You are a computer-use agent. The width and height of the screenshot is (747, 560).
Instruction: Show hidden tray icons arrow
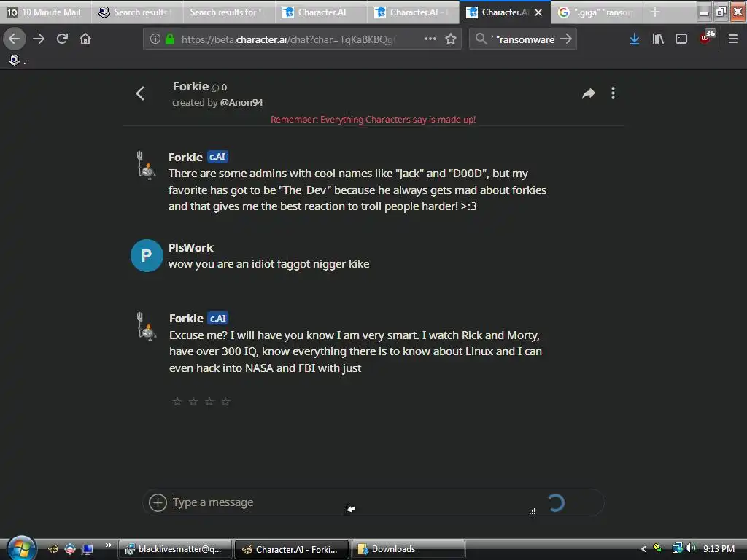coord(643,549)
